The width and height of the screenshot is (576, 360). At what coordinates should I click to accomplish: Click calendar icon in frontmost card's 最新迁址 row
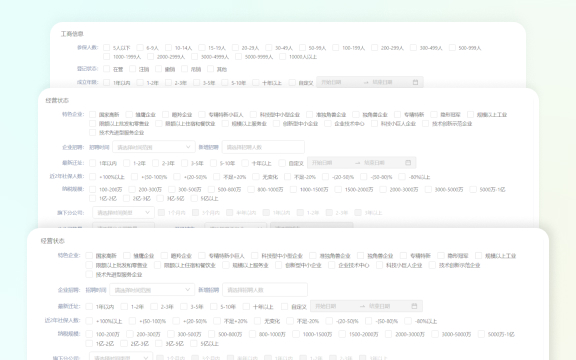tap(414, 306)
